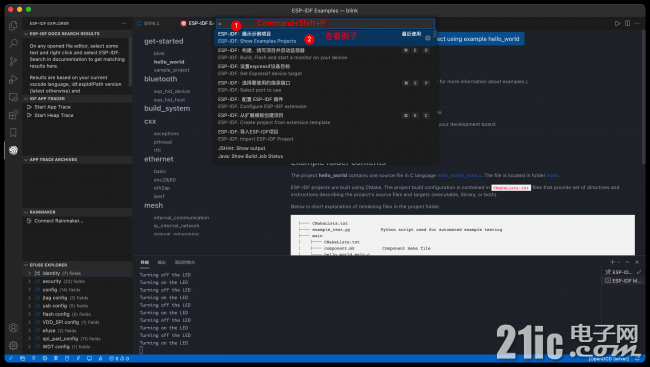Screen dimensions: 650x367
Task: Select JSHint: Show output command
Action: tap(325, 148)
